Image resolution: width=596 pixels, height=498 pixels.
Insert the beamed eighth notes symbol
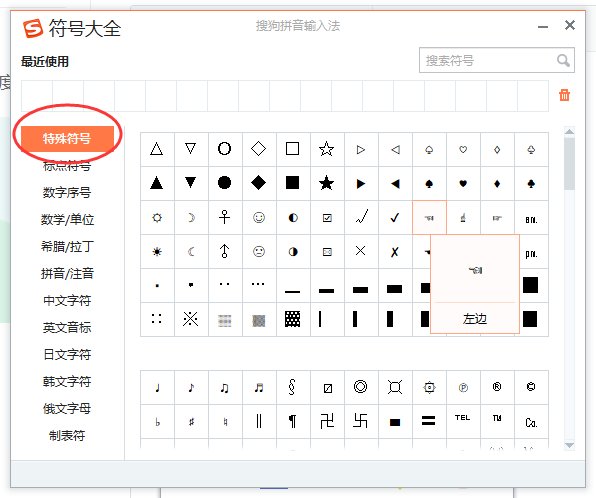coord(225,388)
